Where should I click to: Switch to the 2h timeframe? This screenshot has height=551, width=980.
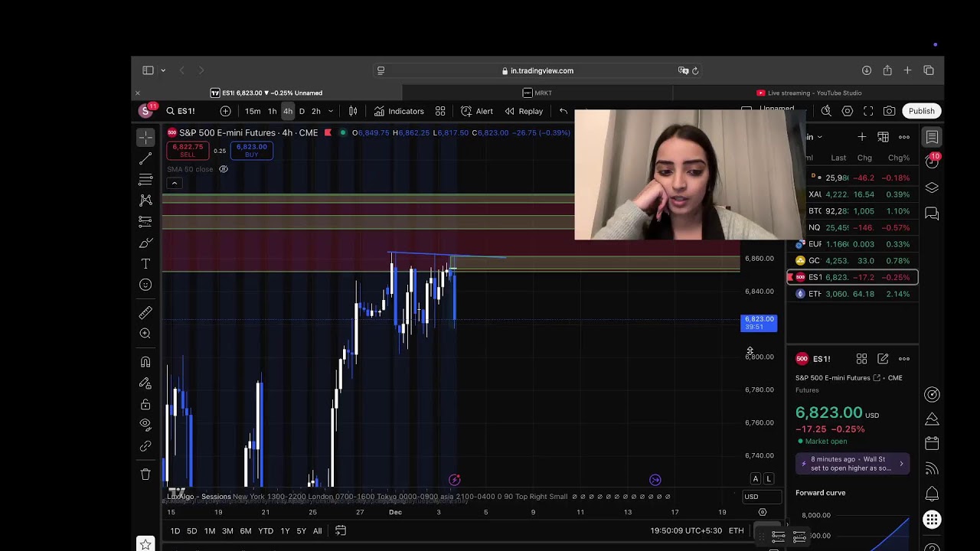(x=315, y=111)
